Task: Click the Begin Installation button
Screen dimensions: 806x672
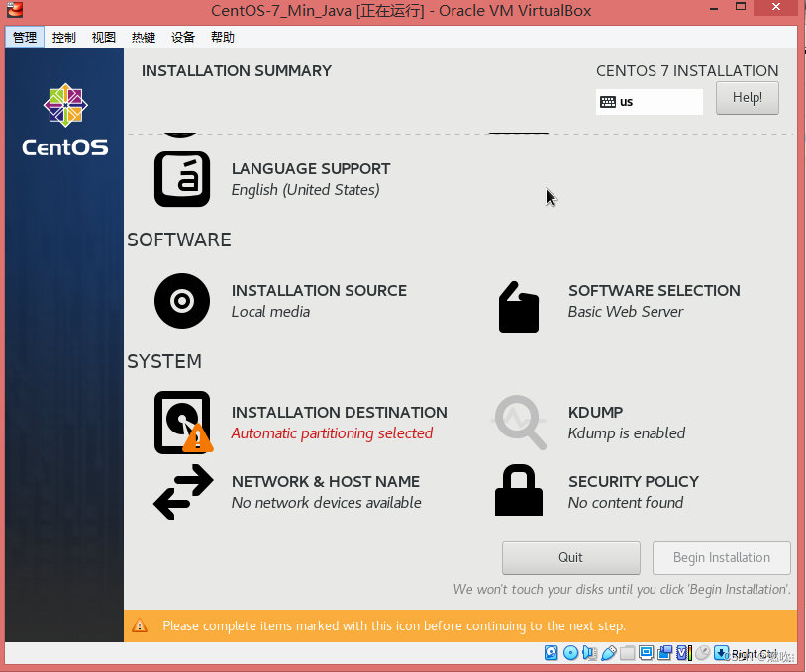Action: click(722, 558)
